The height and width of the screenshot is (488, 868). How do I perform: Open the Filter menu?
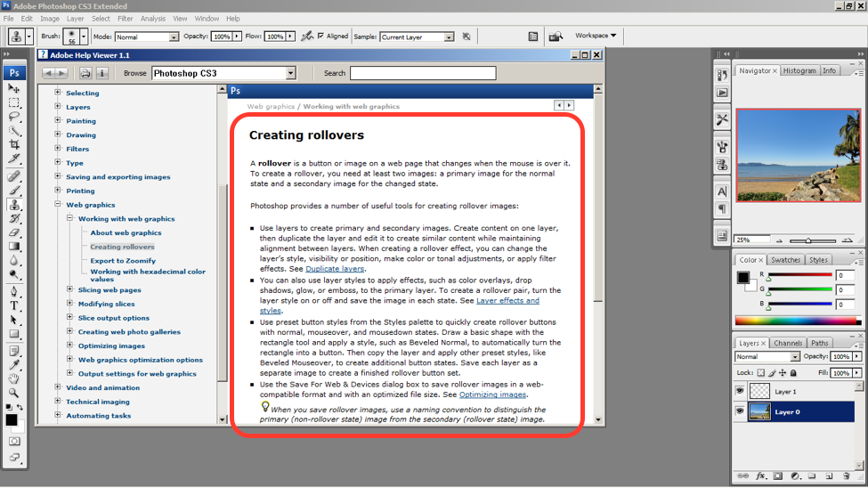126,18
